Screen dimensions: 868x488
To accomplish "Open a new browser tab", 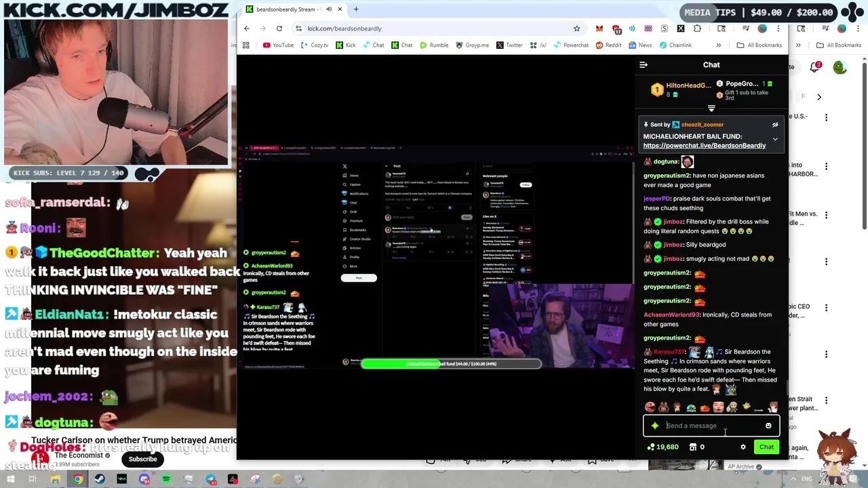I will [x=356, y=9].
